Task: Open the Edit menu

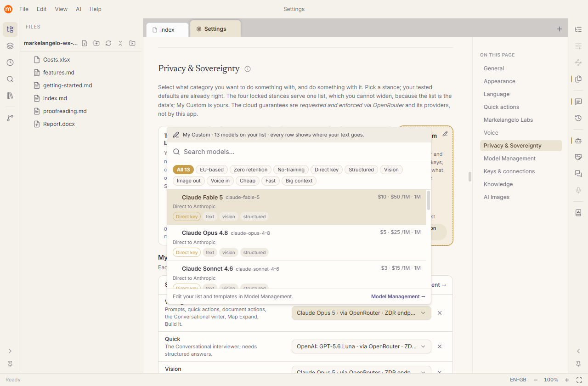Action: coord(42,9)
